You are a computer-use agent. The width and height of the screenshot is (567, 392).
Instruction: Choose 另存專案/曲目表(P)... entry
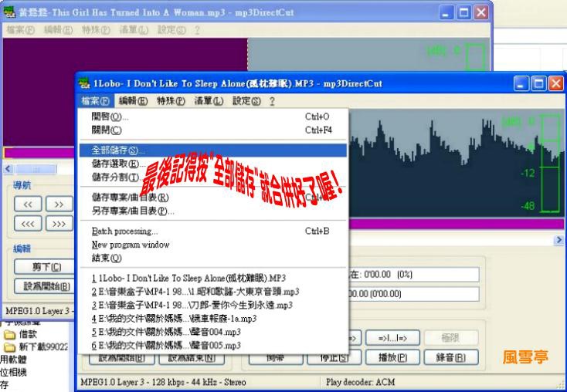(213, 211)
